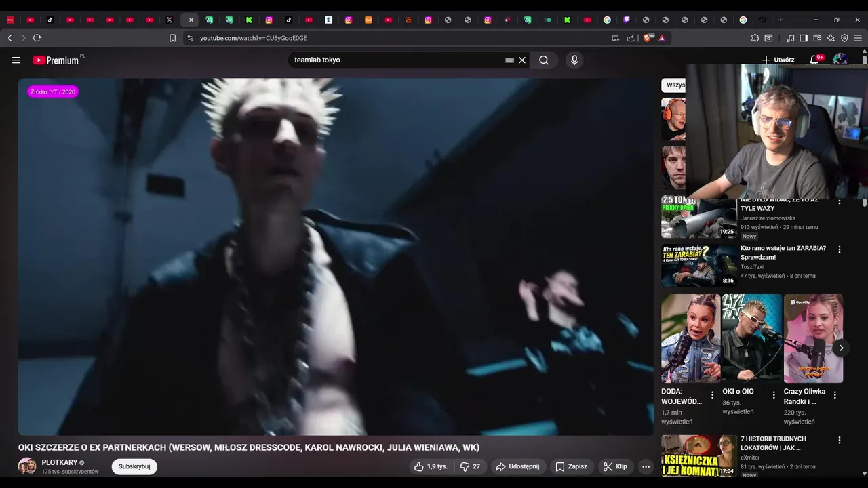The width and height of the screenshot is (868, 488).
Task: Open the Brave playlist music note icon
Action: 790,38
